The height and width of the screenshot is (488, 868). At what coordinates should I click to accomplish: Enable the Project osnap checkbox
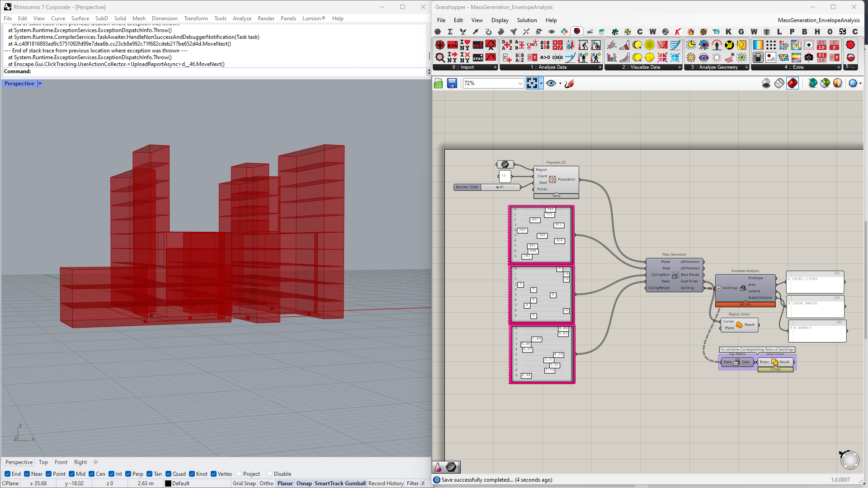(x=239, y=474)
